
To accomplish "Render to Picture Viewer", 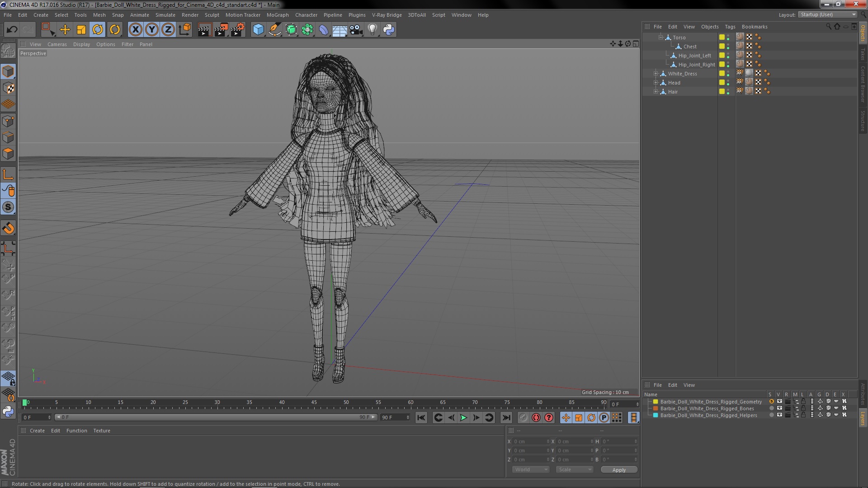I will [221, 30].
